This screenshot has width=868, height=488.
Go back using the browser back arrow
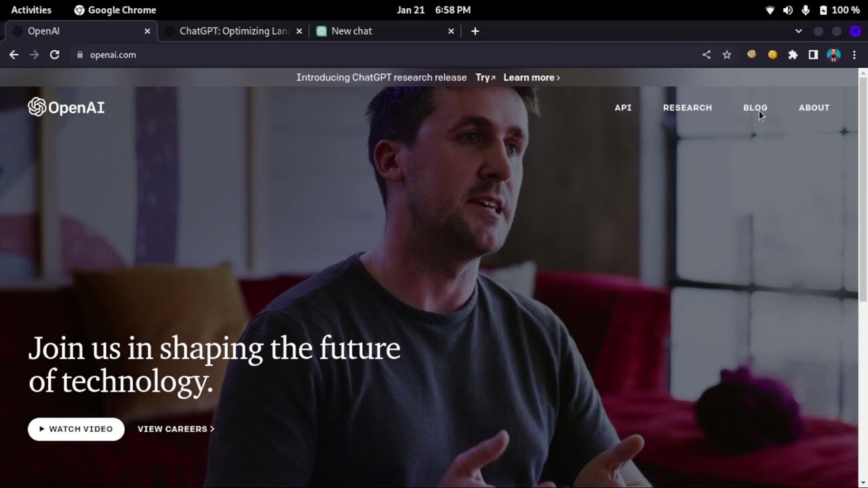(x=14, y=55)
